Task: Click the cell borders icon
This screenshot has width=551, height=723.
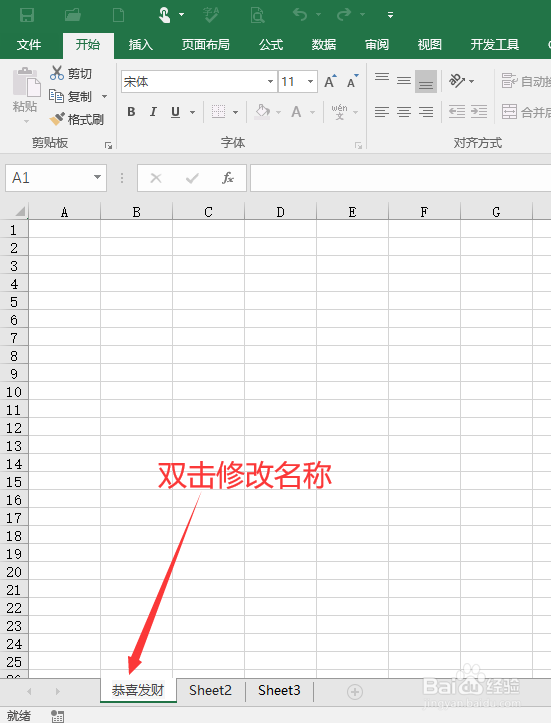Action: (219, 112)
